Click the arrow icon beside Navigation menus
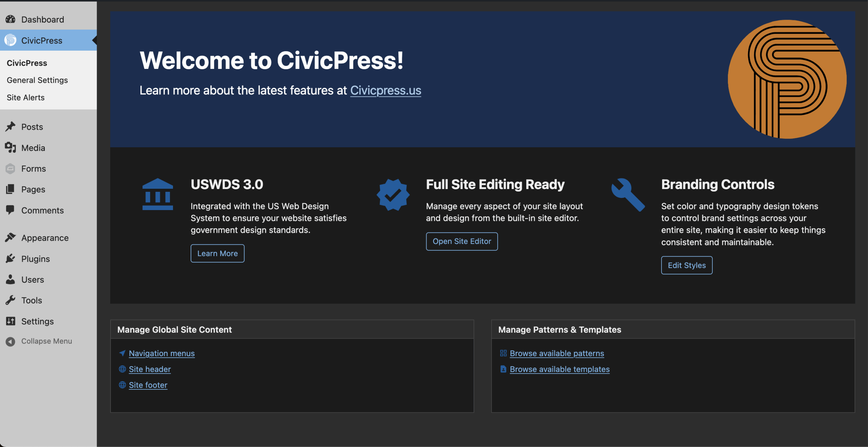Image resolution: width=868 pixels, height=447 pixels. pos(122,353)
